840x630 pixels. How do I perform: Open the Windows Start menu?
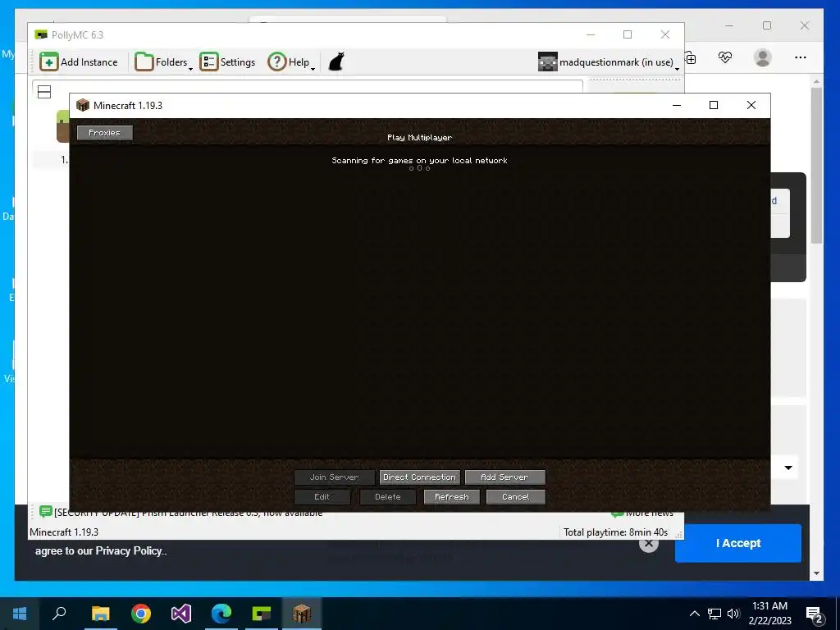click(x=20, y=614)
